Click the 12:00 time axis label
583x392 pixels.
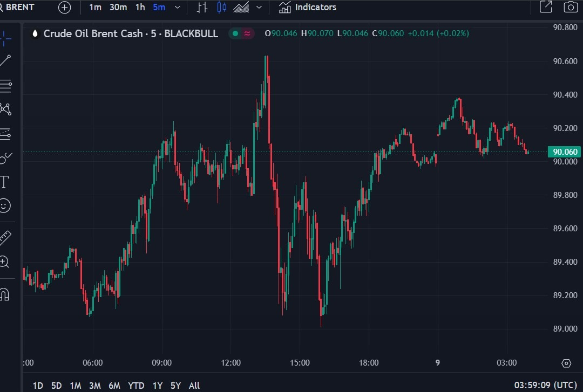tap(231, 362)
